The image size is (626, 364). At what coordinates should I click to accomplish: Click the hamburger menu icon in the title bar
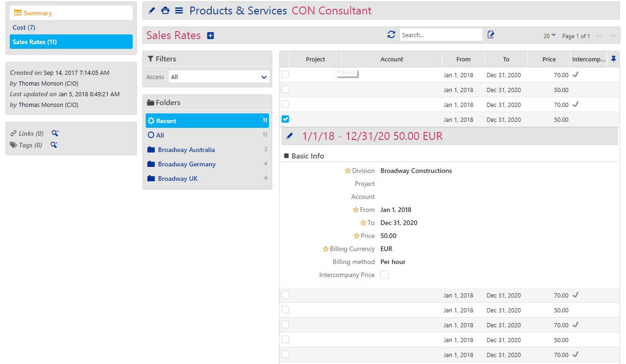tap(179, 10)
